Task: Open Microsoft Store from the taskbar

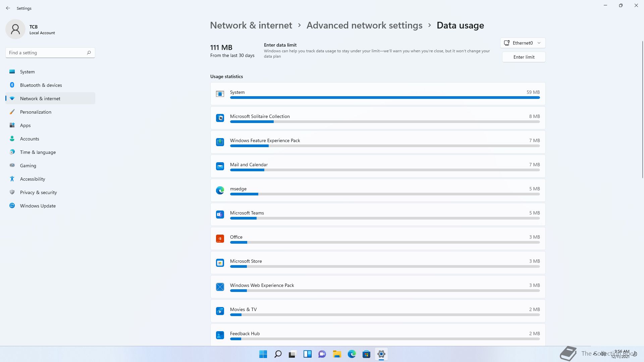Action: pos(367,354)
